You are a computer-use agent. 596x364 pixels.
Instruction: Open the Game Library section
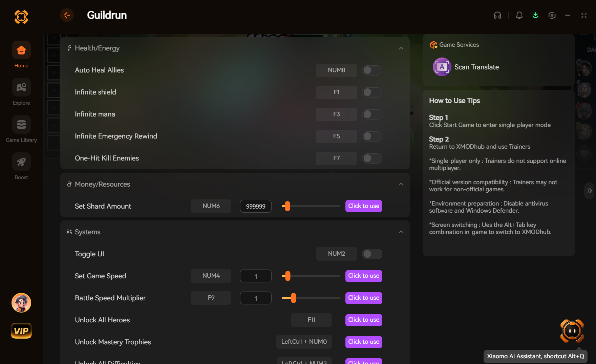(21, 129)
